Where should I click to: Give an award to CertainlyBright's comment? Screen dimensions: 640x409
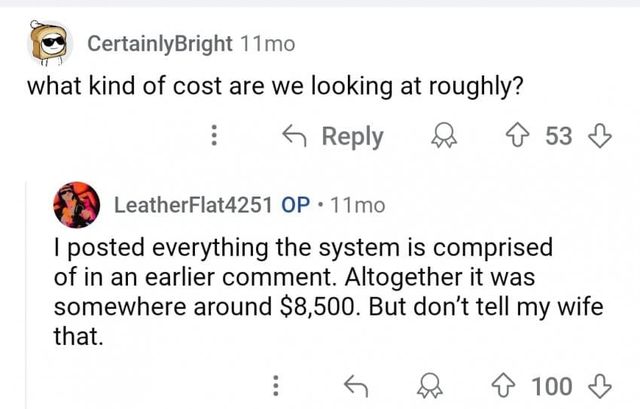(440, 137)
